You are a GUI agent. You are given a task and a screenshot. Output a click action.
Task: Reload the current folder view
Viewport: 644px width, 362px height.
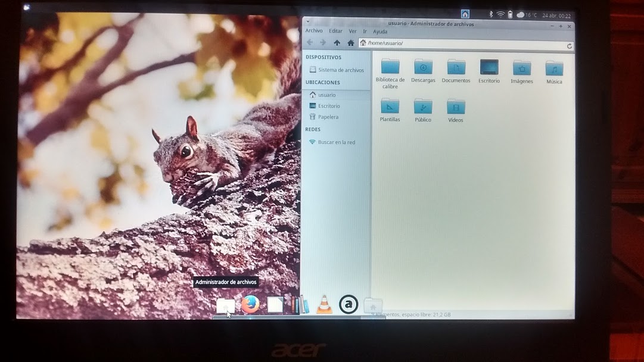click(x=570, y=46)
